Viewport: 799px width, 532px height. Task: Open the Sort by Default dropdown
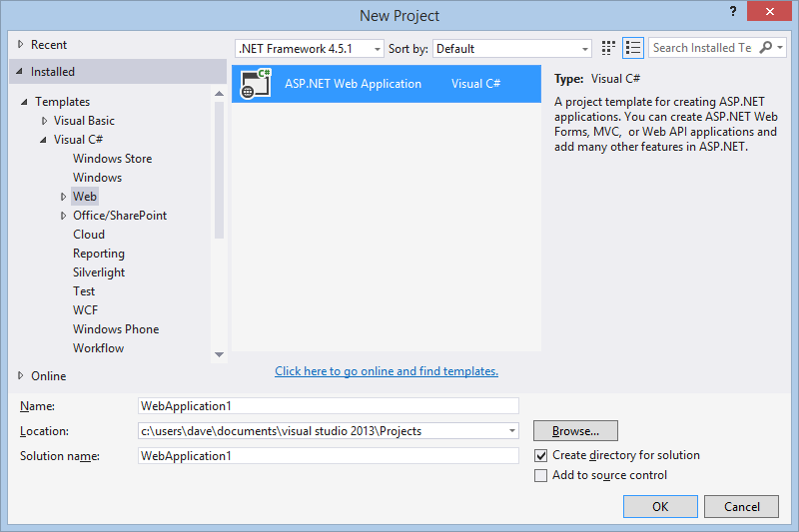[x=512, y=48]
